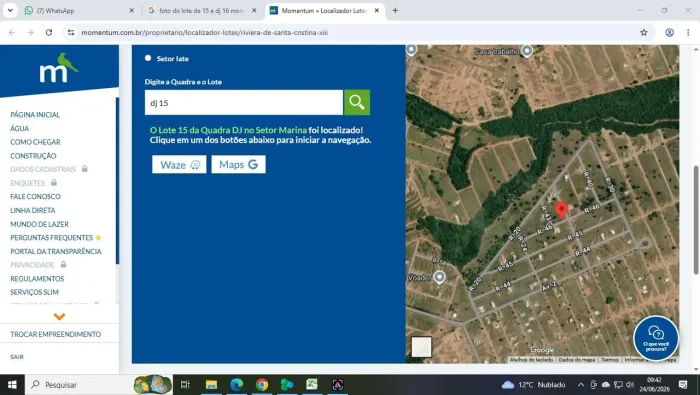Image resolution: width=700 pixels, height=395 pixels.
Task: Open PERGUNTAS FREQUENTES menu item
Action: point(51,237)
